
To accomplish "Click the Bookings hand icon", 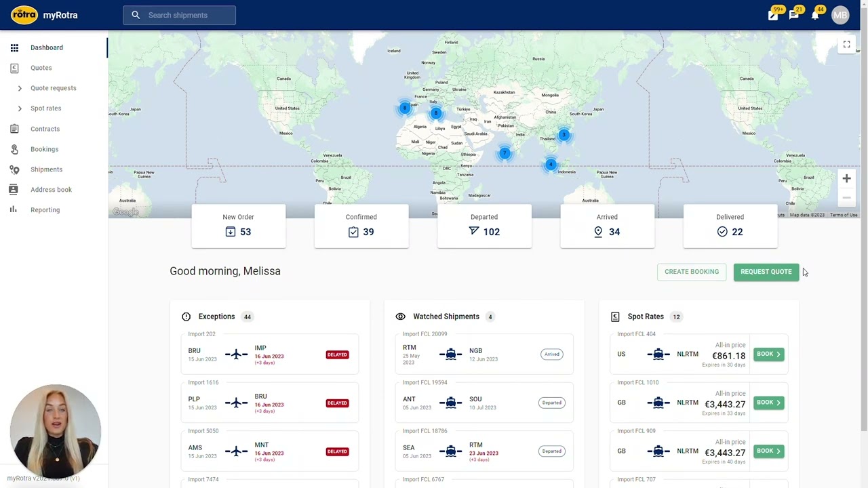I will tap(14, 149).
